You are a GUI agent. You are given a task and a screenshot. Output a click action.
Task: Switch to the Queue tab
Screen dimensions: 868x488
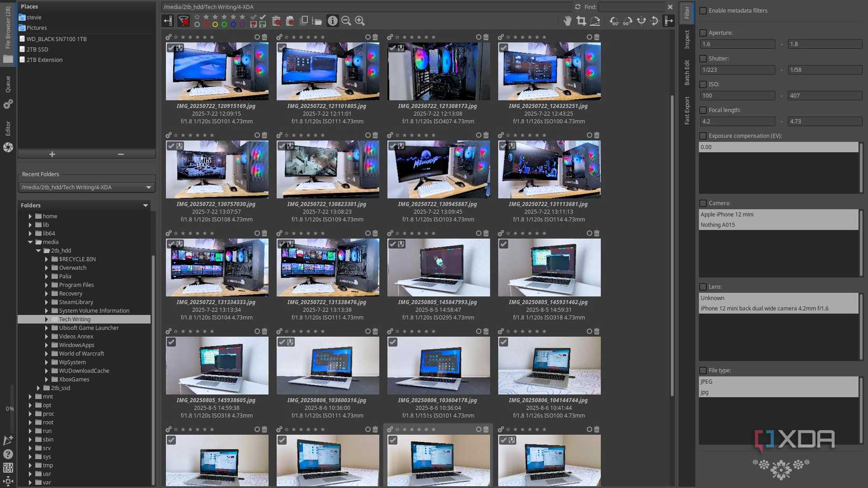click(x=8, y=84)
